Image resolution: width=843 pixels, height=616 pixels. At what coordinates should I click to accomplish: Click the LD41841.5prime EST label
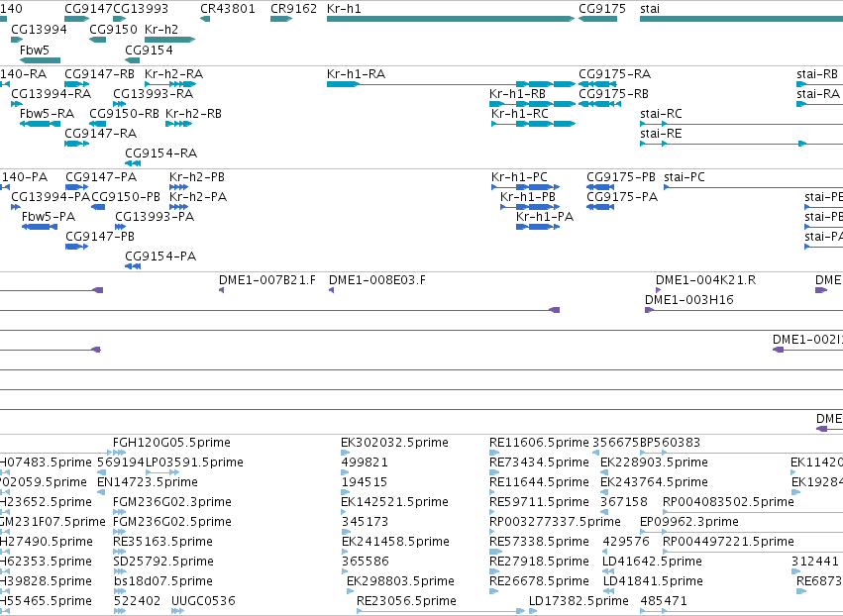click(x=653, y=581)
